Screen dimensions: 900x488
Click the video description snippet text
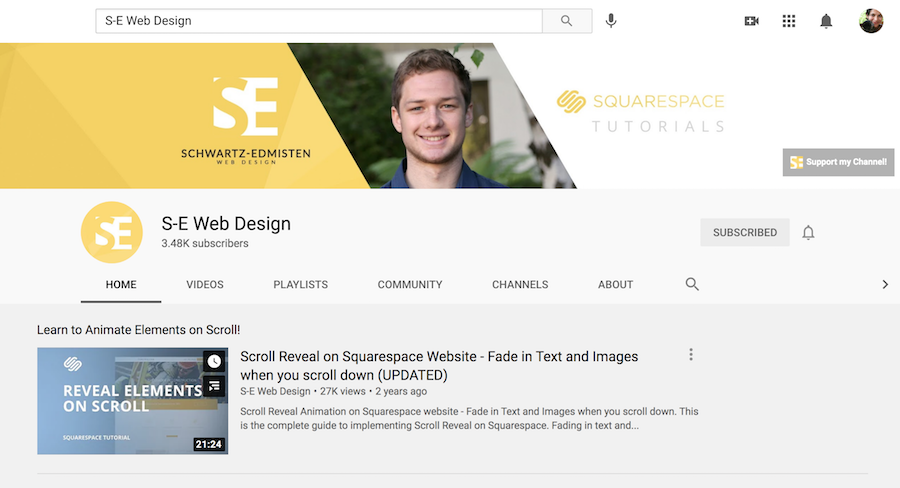469,419
